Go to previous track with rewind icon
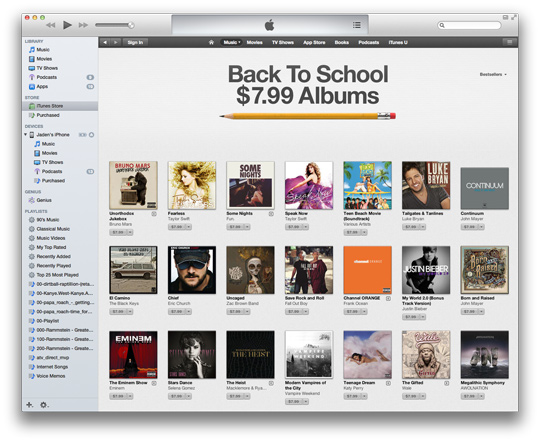Screen dimensions: 540x442 51,25
